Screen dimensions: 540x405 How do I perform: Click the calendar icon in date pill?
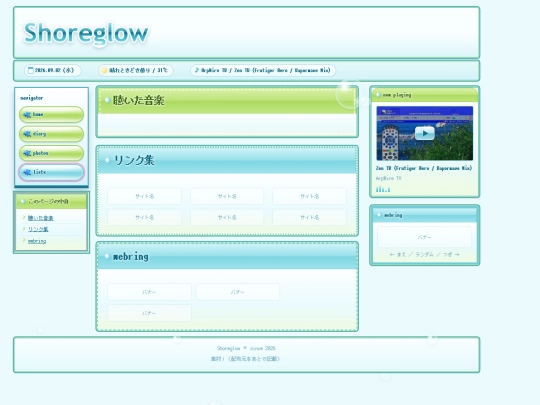click(x=31, y=70)
